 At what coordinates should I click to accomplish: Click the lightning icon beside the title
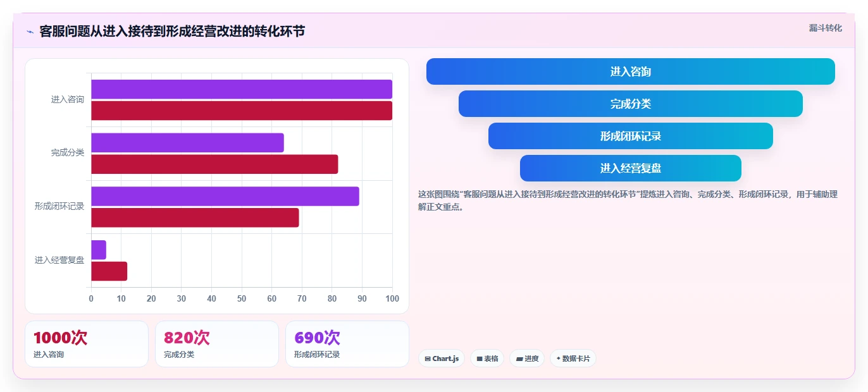tap(30, 32)
